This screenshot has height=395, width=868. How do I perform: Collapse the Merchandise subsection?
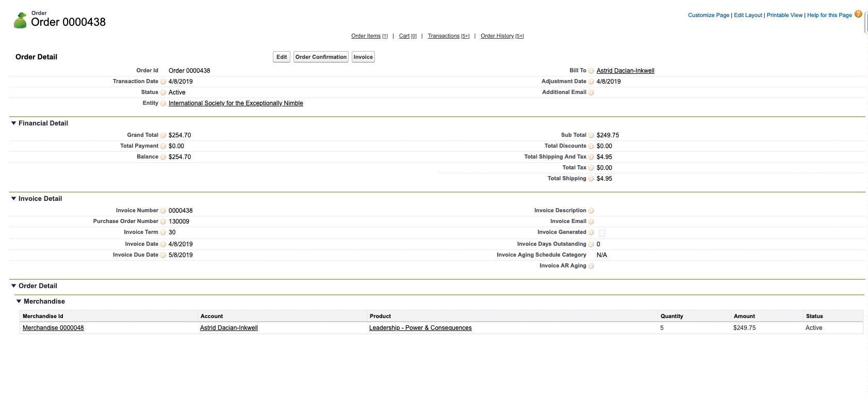pyautogui.click(x=19, y=302)
